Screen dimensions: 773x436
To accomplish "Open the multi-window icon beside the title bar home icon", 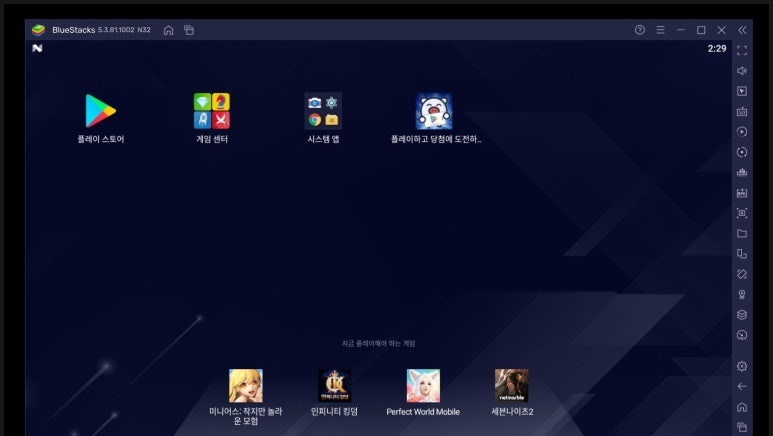I will (x=189, y=30).
